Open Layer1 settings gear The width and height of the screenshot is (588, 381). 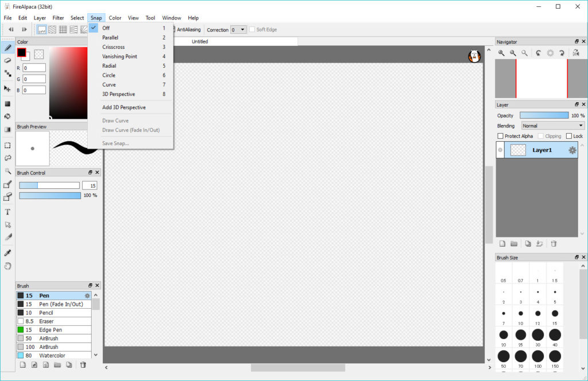tap(572, 150)
